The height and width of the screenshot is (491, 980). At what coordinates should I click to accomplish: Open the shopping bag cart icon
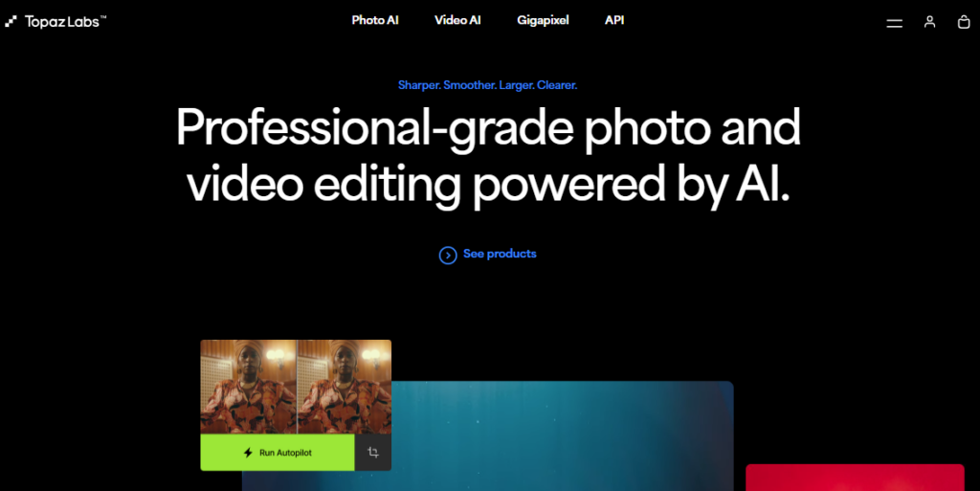click(x=964, y=22)
